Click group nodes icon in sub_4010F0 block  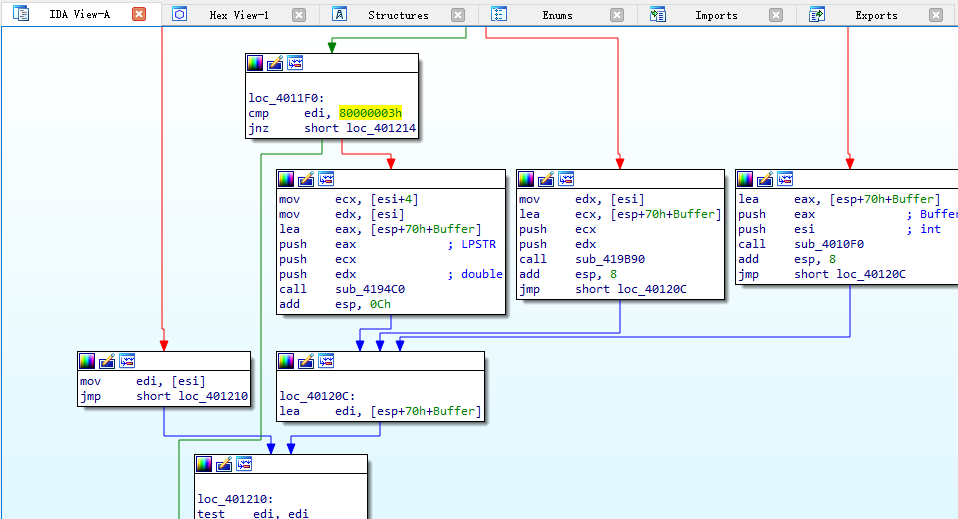[x=785, y=179]
